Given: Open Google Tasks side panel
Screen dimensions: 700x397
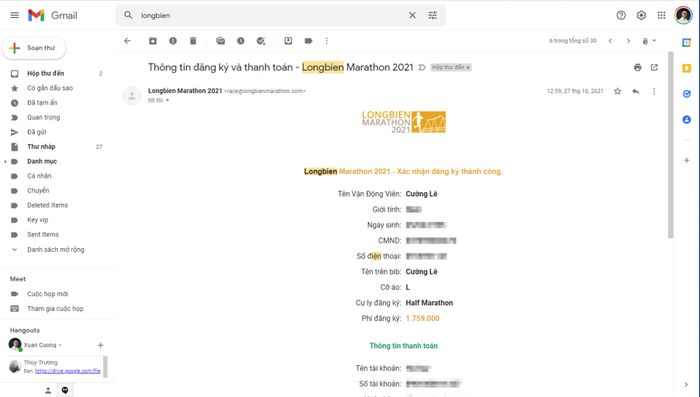Looking at the screenshot, I should [x=687, y=94].
